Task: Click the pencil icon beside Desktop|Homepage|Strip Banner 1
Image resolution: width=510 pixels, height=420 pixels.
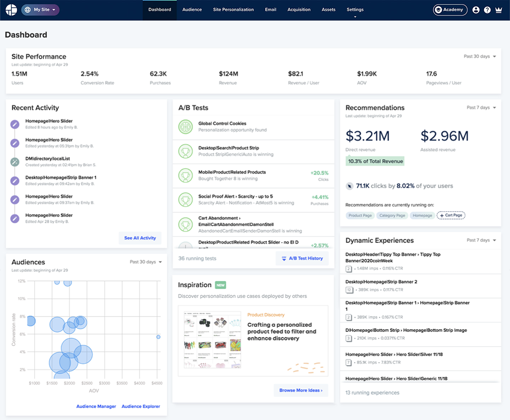Action: pyautogui.click(x=15, y=181)
